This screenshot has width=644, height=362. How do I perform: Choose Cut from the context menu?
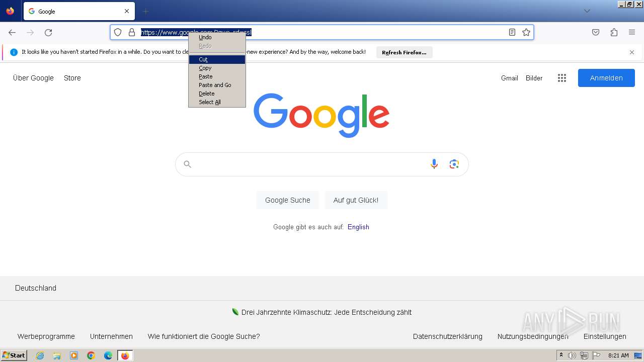217,59
